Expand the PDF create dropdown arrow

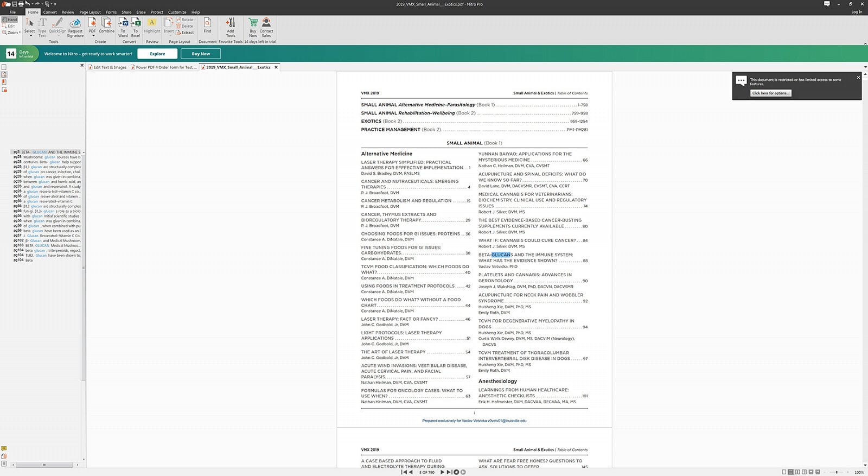[x=92, y=36]
